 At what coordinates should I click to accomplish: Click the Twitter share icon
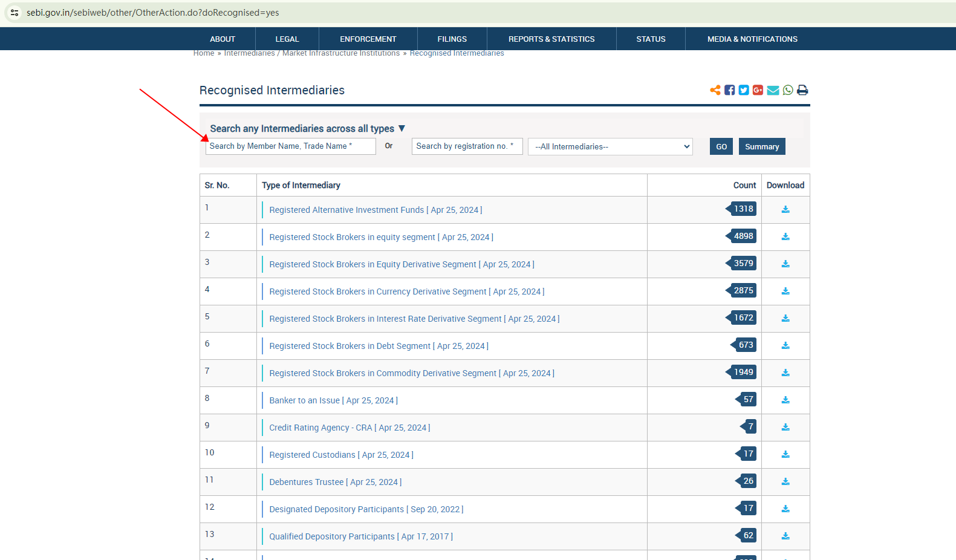[x=744, y=90]
